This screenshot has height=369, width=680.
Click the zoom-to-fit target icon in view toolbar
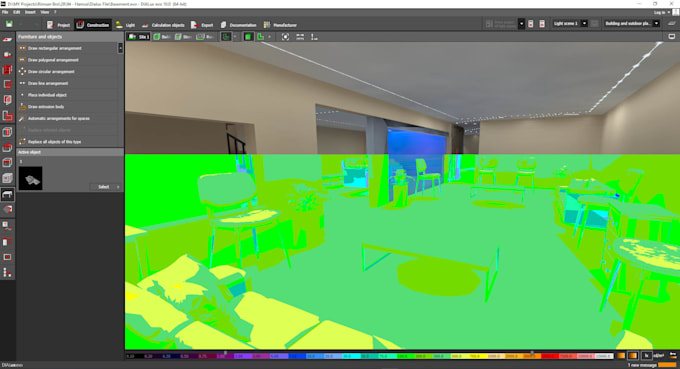[x=285, y=37]
